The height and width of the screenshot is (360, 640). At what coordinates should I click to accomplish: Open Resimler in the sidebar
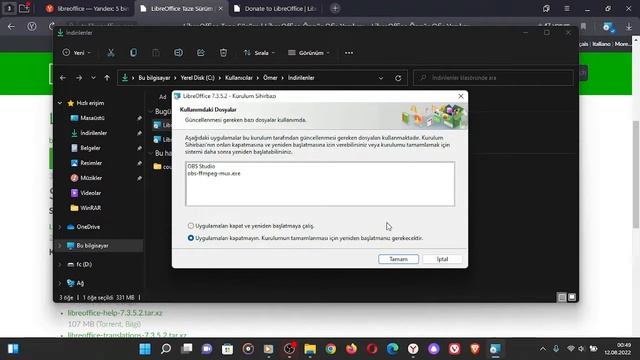[x=91, y=163]
